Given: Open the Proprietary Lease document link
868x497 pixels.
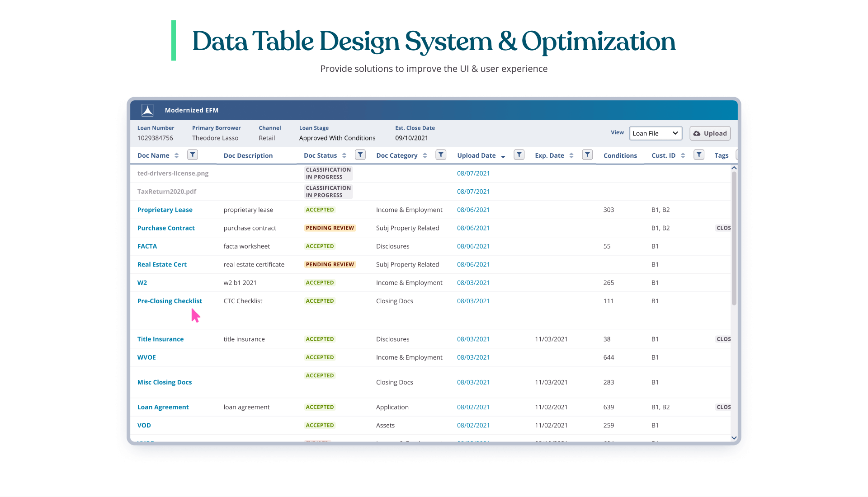Looking at the screenshot, I should [x=165, y=210].
